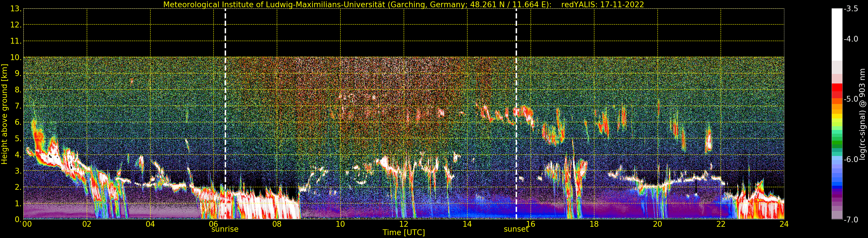Click the time axis tick '24'

(x=784, y=224)
